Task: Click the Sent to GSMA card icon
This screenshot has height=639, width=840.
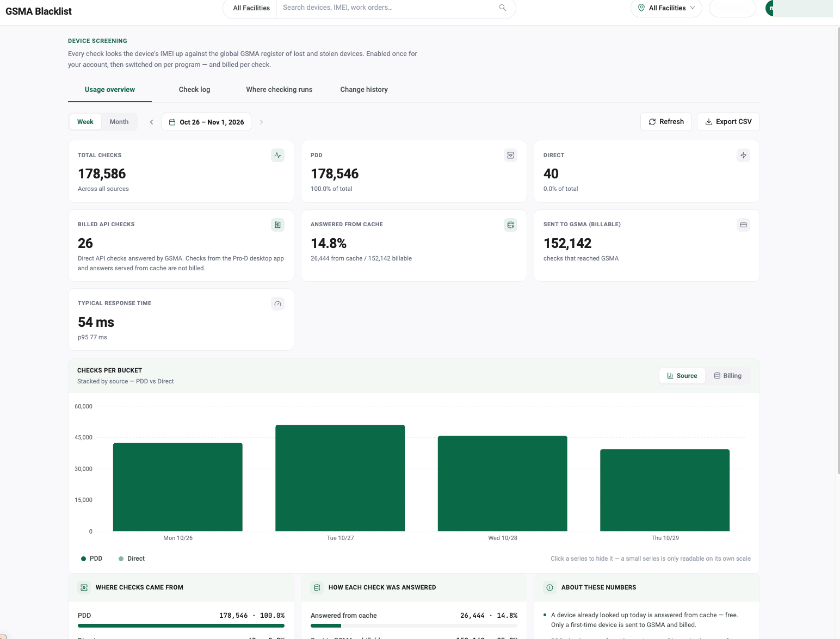Action: click(x=743, y=225)
